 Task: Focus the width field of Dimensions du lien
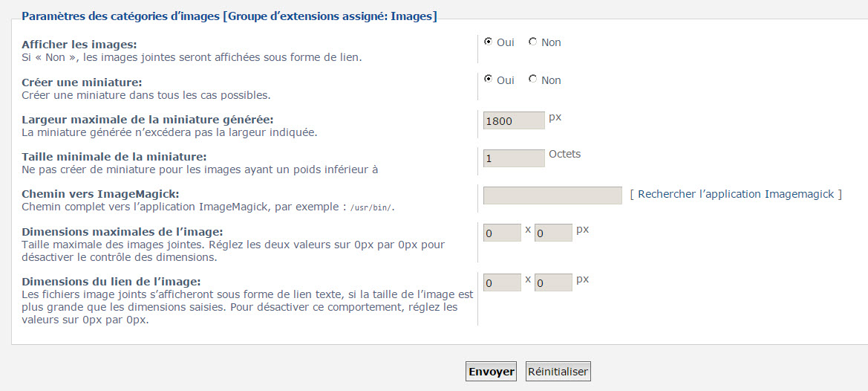502,283
